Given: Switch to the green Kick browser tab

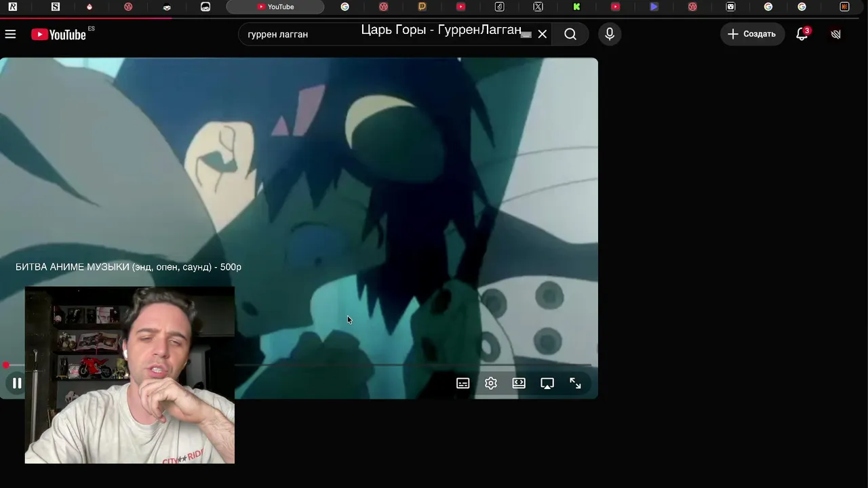Looking at the screenshot, I should (576, 7).
